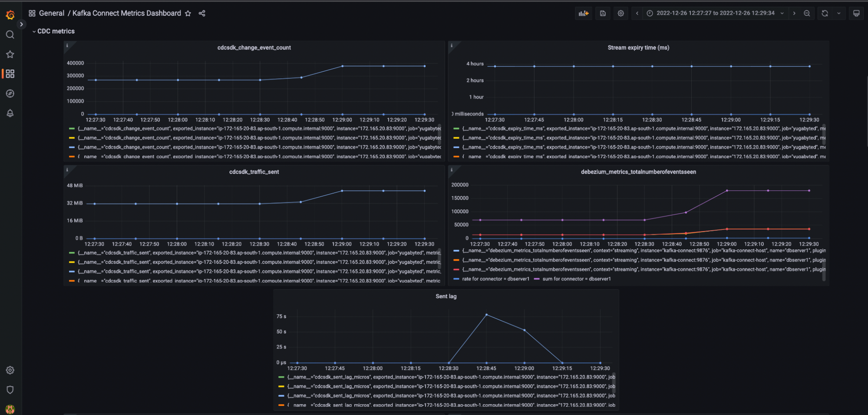Open dashboard settings gear in top toolbar
This screenshot has width=868, height=415.
(x=620, y=13)
